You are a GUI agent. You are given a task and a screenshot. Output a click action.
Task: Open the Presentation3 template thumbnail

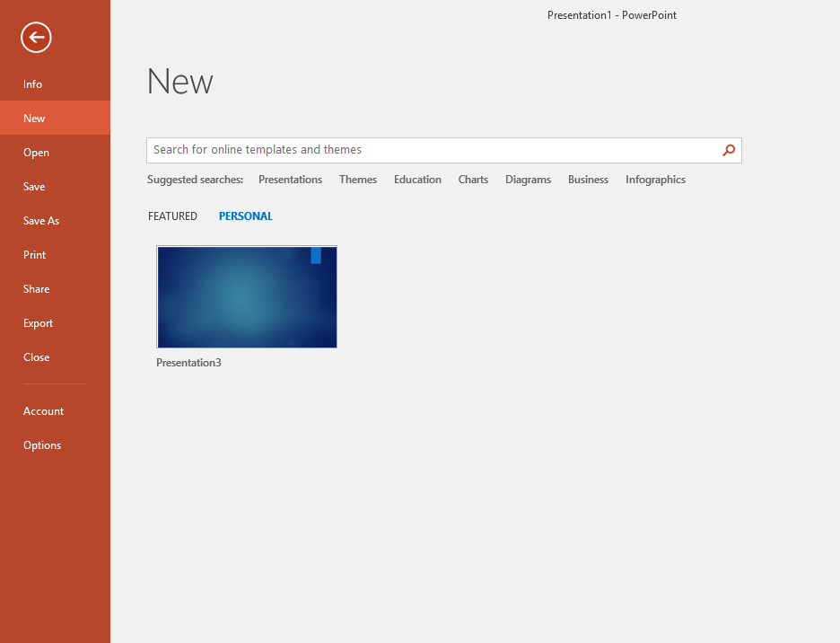tap(247, 297)
